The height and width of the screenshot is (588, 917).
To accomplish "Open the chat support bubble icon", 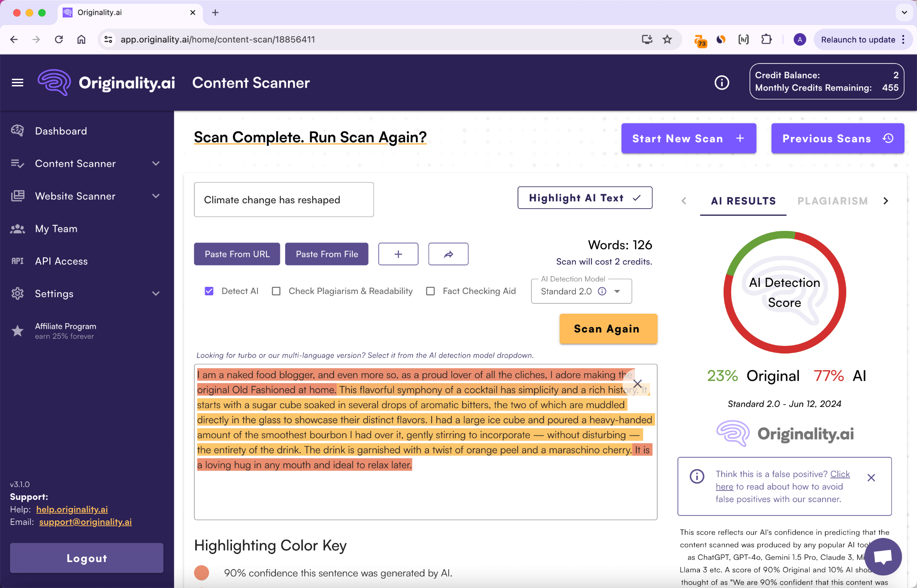I will point(883,557).
